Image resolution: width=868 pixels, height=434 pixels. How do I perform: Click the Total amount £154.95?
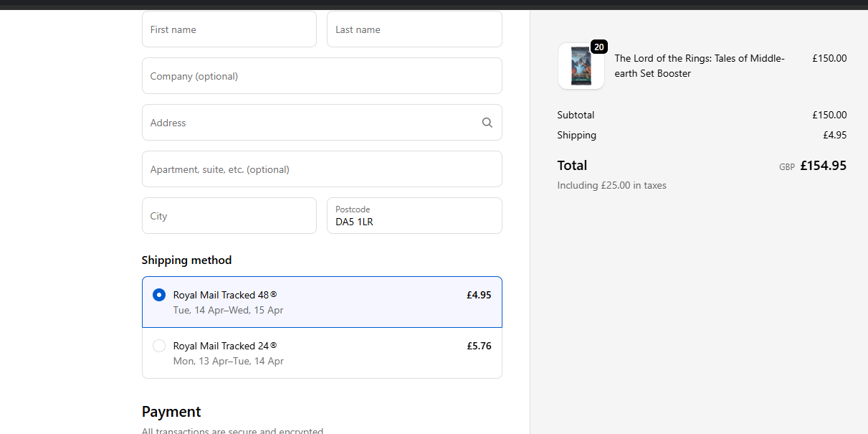coord(823,166)
